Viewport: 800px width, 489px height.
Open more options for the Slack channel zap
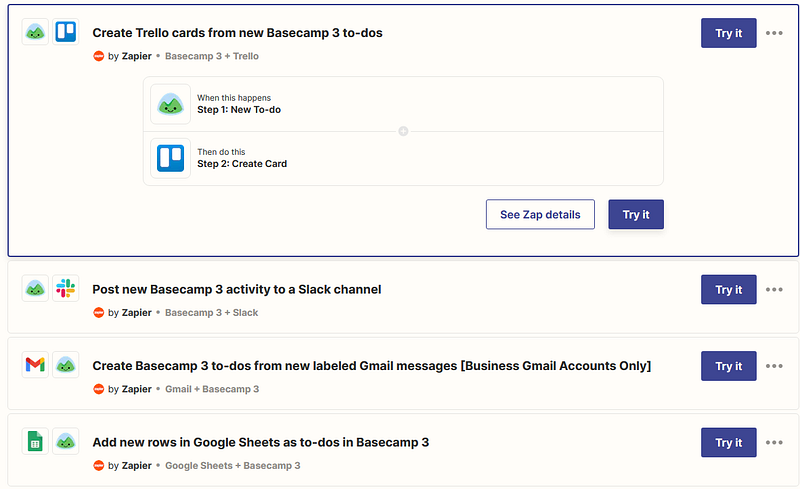(x=774, y=289)
